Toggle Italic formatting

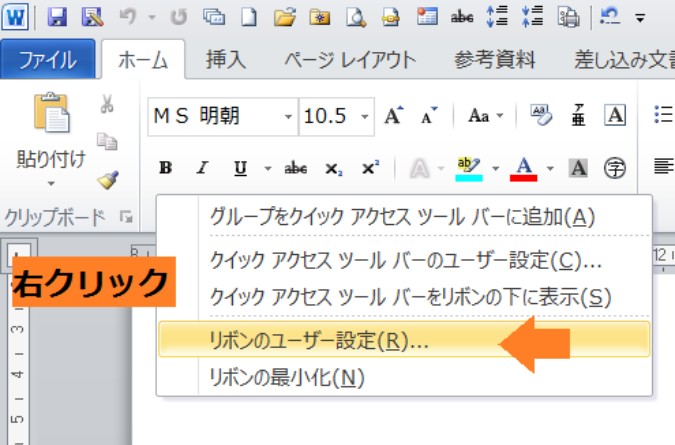pyautogui.click(x=201, y=168)
